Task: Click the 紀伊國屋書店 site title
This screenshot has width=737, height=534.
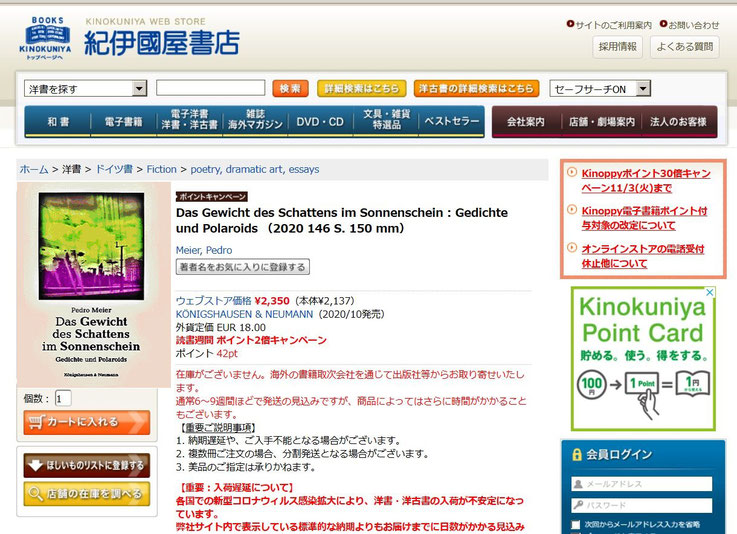Action: [x=162, y=43]
